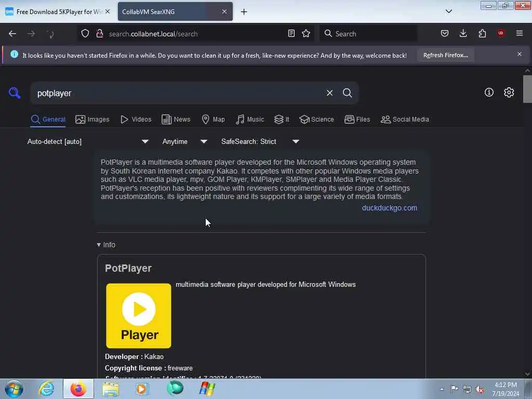Click the Copyright license freeware line

pos(149,368)
